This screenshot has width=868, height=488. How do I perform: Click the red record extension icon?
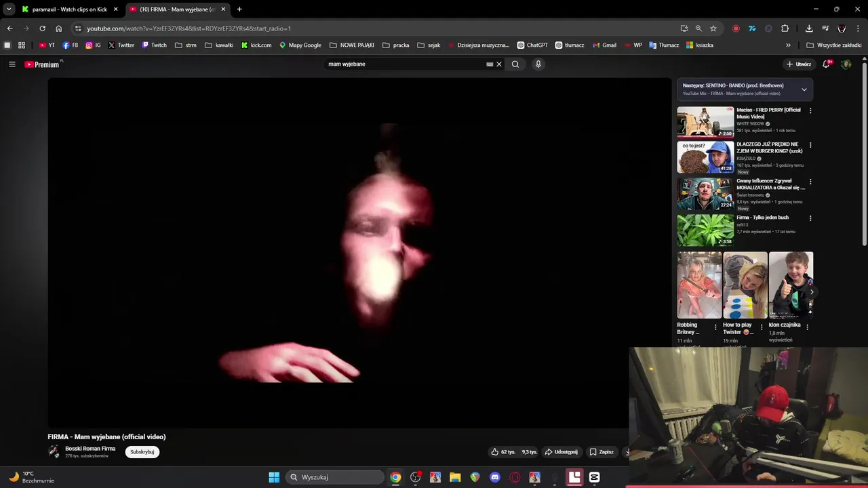pos(736,28)
